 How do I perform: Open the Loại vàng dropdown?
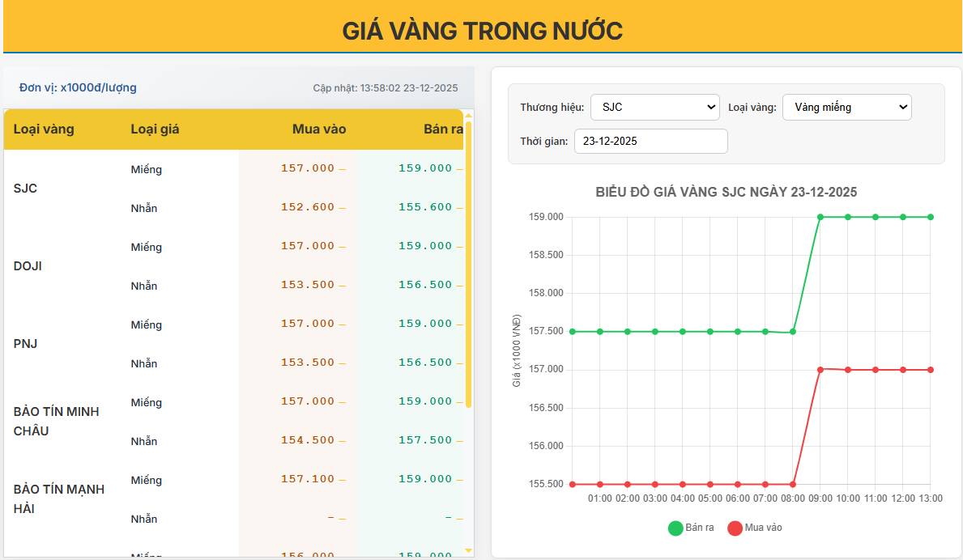tap(846, 106)
